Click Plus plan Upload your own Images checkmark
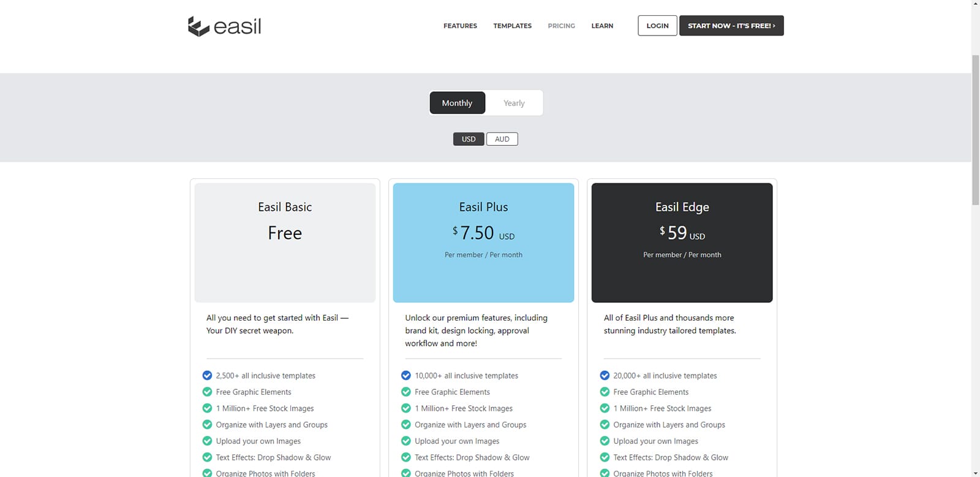The width and height of the screenshot is (980, 477). click(x=405, y=441)
